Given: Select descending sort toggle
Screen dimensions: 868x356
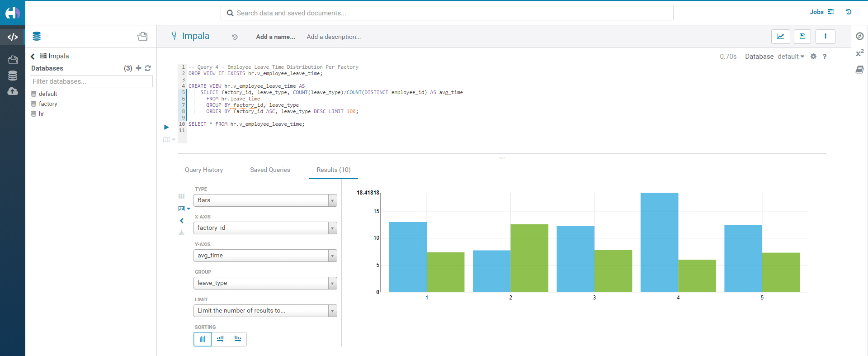Looking at the screenshot, I should click(238, 339).
